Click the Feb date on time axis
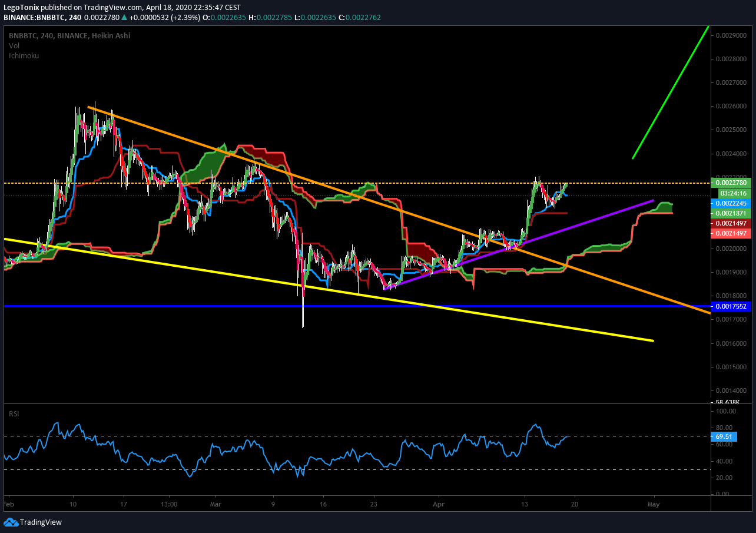This screenshot has width=756, height=533. click(x=8, y=505)
